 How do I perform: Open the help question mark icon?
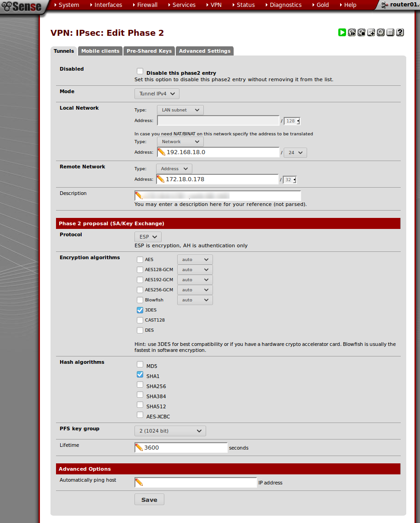(400, 33)
